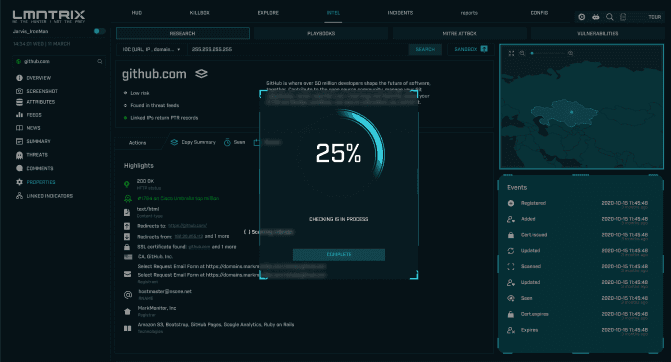Click Copy Summary action
Viewport: 671px width, 362px height.
[x=193, y=142]
